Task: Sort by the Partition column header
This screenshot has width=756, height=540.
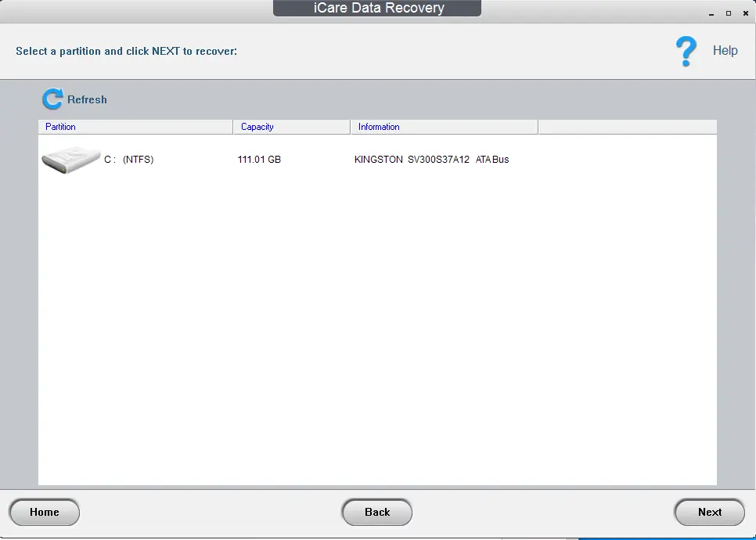Action: [135, 127]
